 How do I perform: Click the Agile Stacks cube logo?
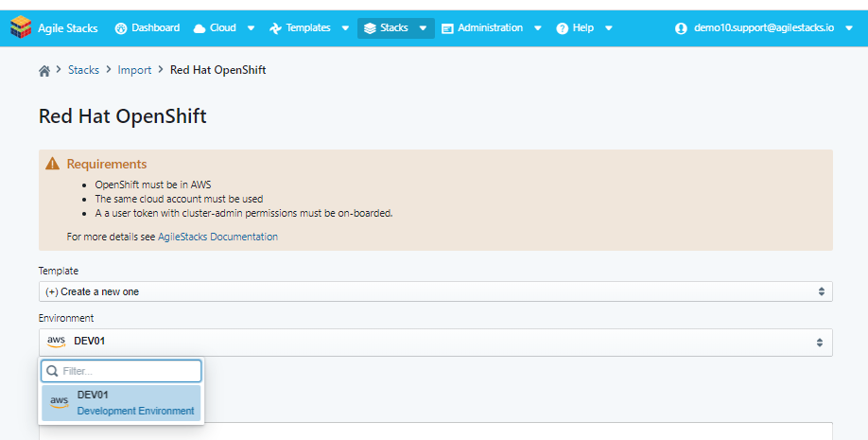21,27
